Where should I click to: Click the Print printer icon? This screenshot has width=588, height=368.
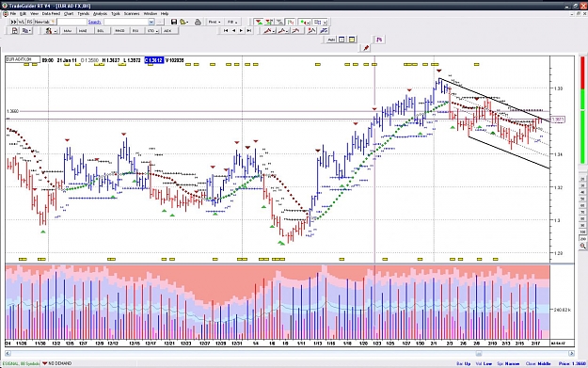pos(198,22)
